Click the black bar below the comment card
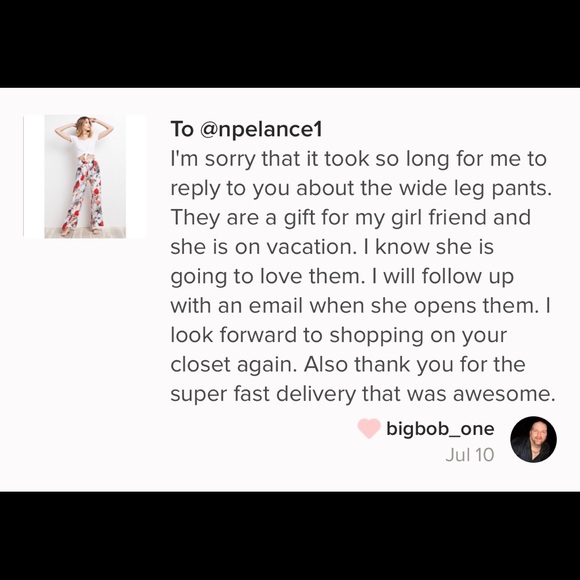 pos(290,536)
